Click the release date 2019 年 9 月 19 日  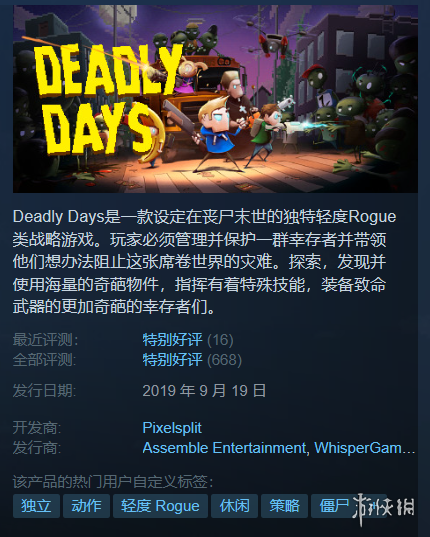(204, 390)
